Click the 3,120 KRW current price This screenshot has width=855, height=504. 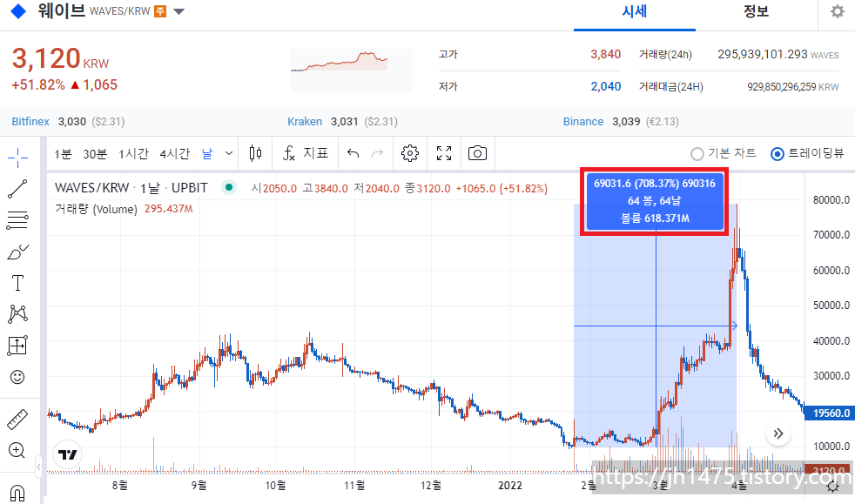pos(60,58)
